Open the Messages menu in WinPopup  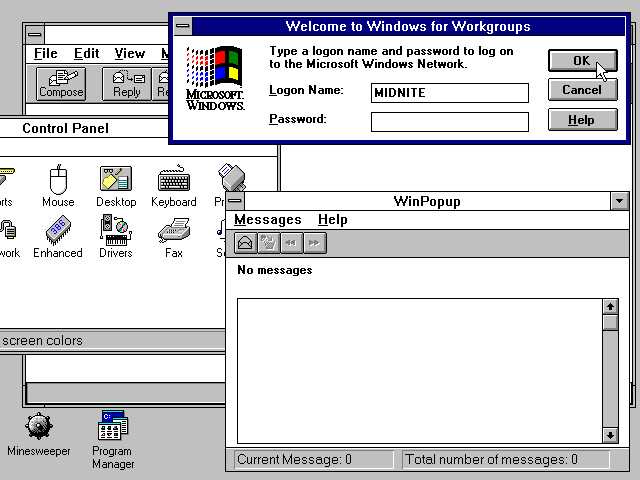(x=268, y=220)
